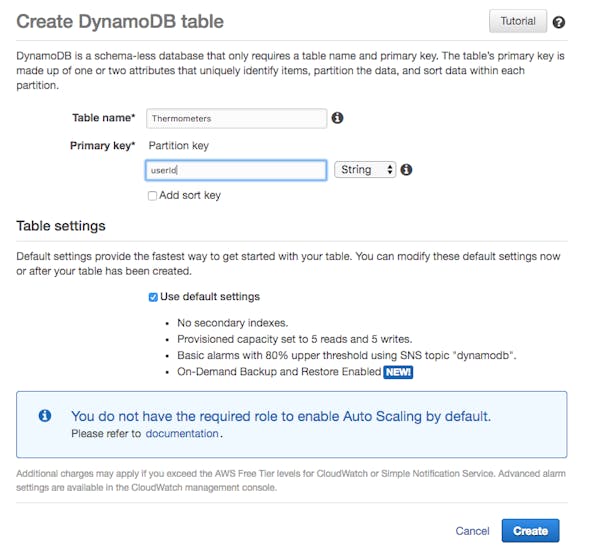Click the Table name* label

(104, 118)
